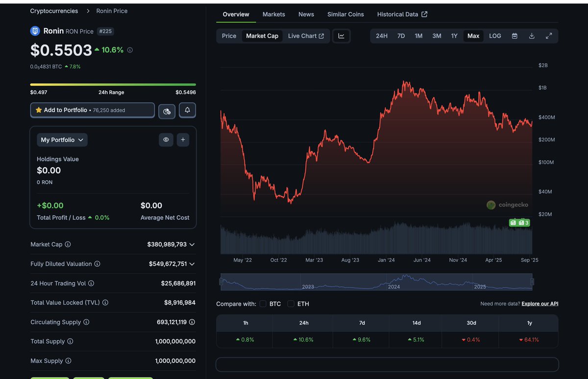Click the Ronin coin logo
Screen dimensions: 588x379
coord(35,31)
